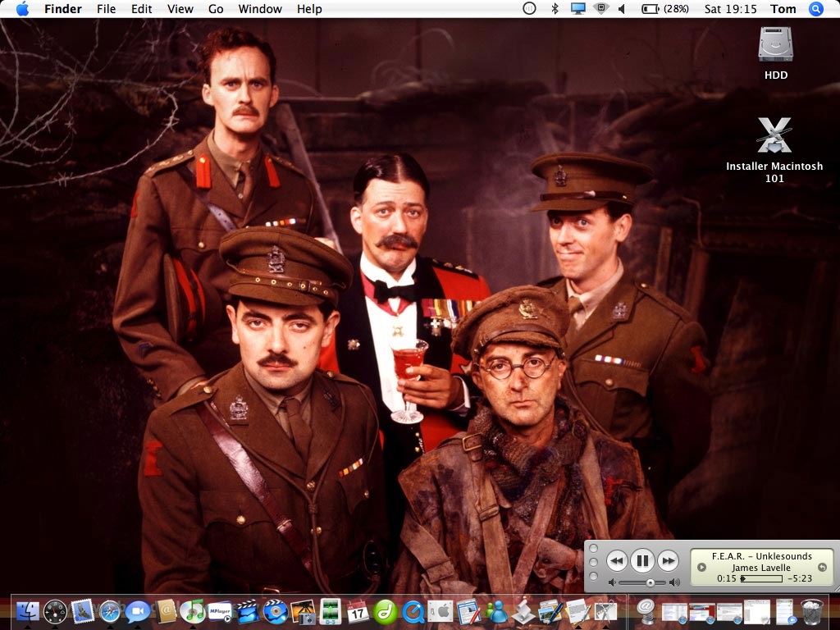This screenshot has height=630, width=840.
Task: Restore the red minimized Safari window
Action: [x=702, y=612]
